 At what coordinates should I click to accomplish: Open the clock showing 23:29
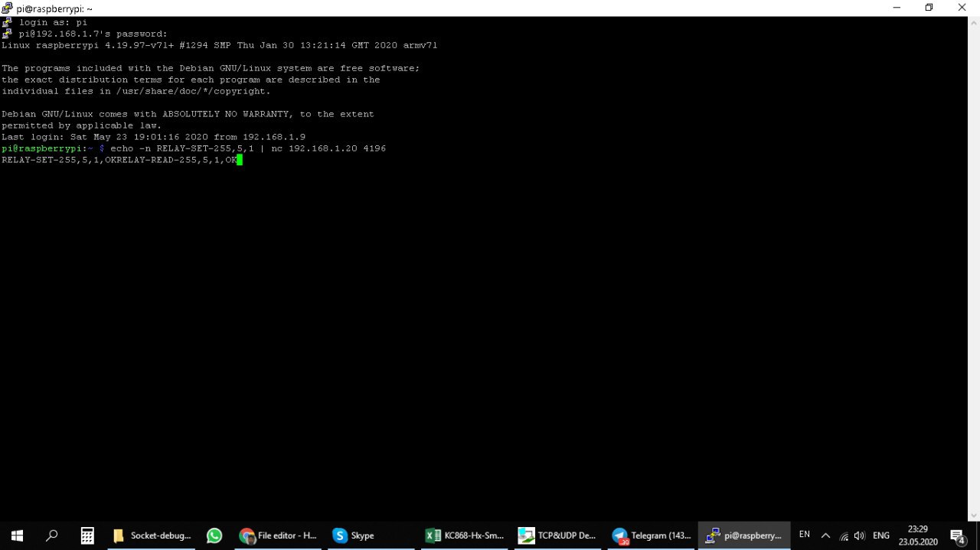918,535
